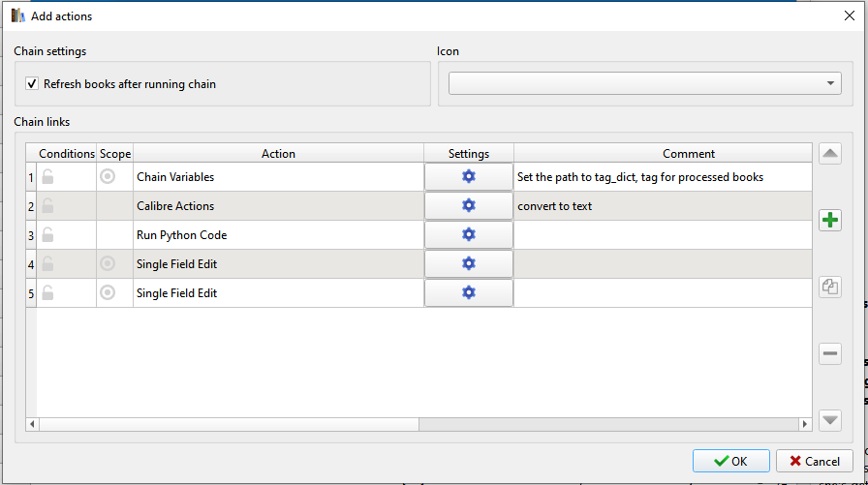868x485 pixels.
Task: Toggle Refresh books after running chain
Action: coord(32,84)
